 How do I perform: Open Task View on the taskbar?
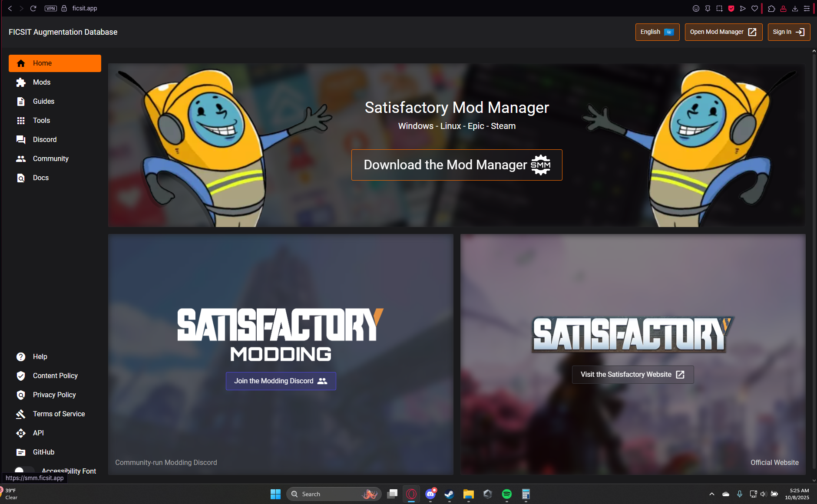[x=392, y=494]
